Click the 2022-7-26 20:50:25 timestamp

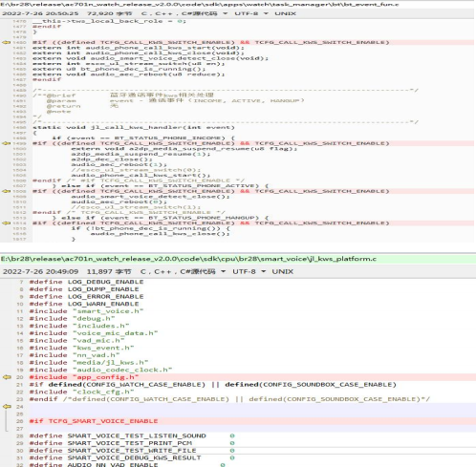point(40,13)
